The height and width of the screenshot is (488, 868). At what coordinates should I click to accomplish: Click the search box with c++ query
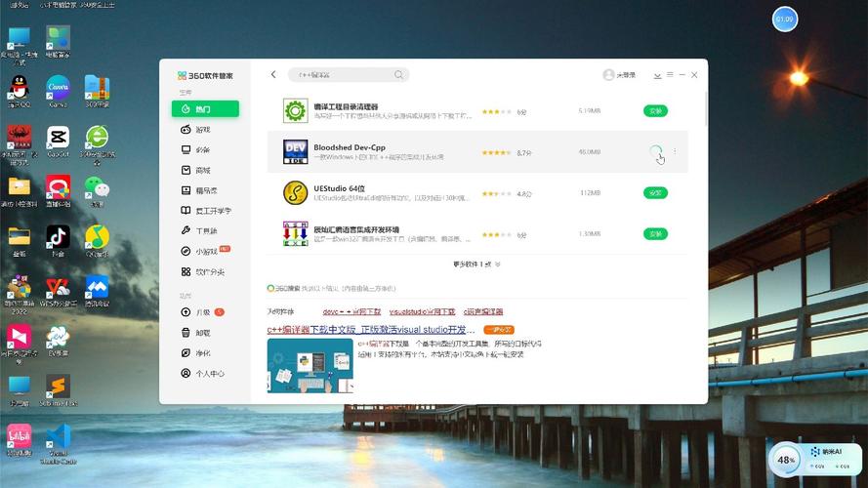point(349,75)
